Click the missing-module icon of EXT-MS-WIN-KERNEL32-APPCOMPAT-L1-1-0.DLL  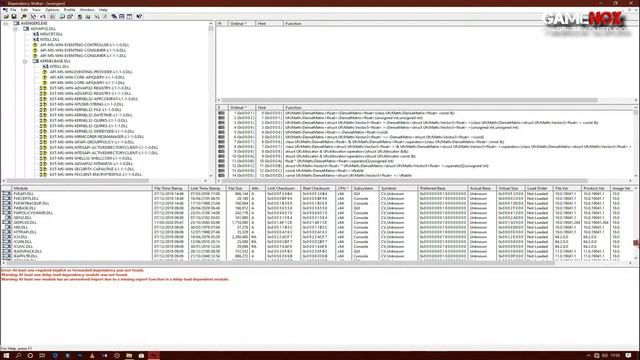pos(43,99)
